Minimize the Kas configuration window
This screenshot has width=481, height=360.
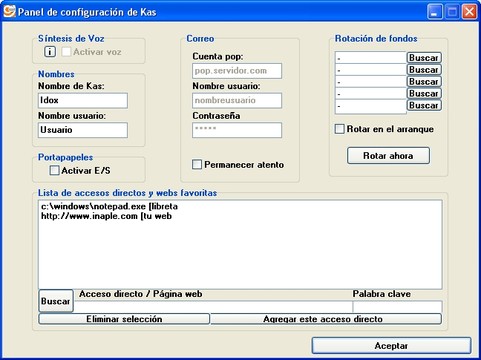[435, 12]
